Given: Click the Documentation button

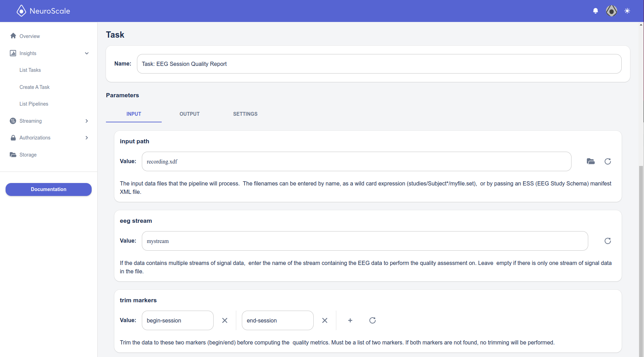Looking at the screenshot, I should [x=48, y=189].
